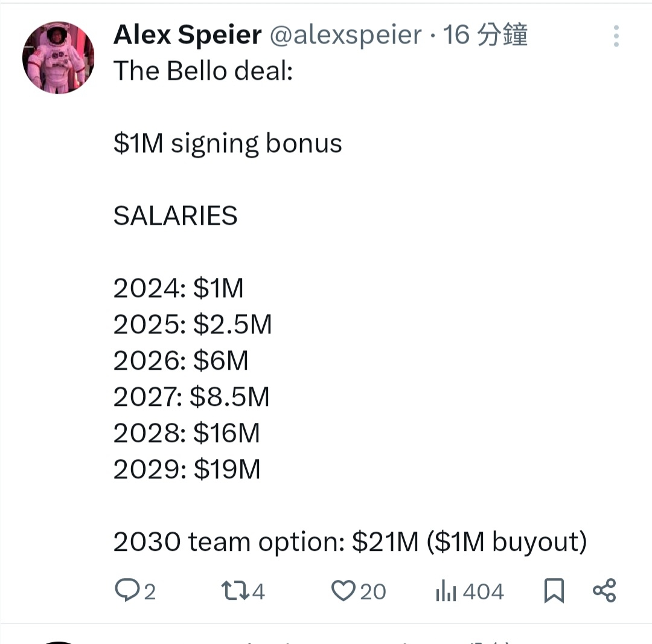Click the 2030 team option line

coord(350,542)
